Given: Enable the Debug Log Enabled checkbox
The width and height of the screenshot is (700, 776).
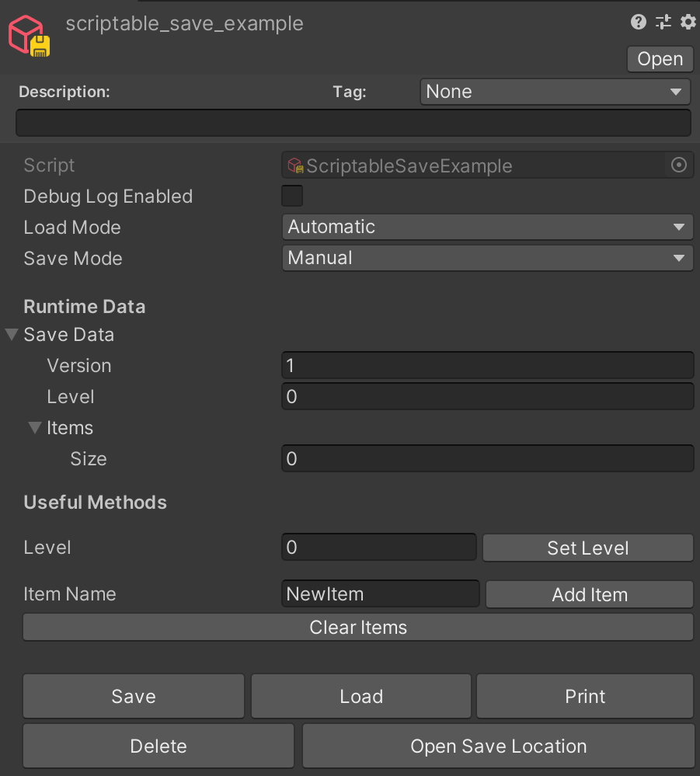Looking at the screenshot, I should (292, 196).
